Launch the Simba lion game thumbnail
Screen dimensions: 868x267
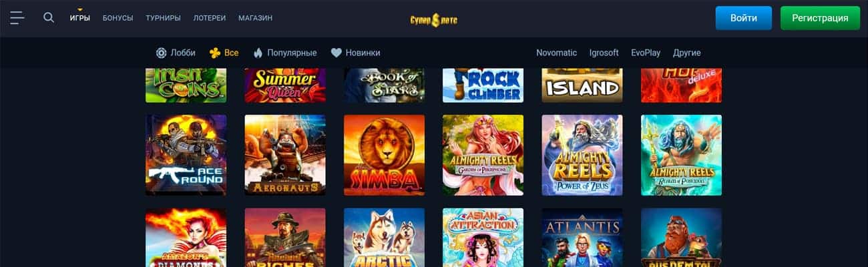(384, 155)
